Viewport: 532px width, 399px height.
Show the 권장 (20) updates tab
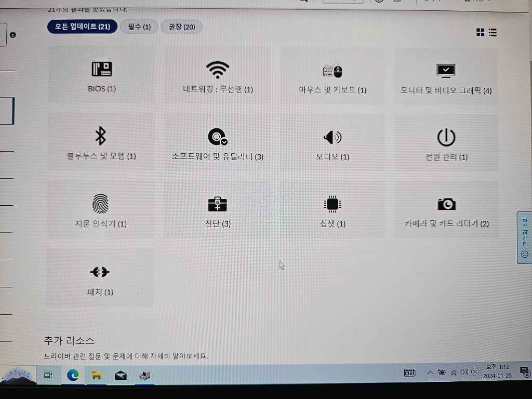182,26
